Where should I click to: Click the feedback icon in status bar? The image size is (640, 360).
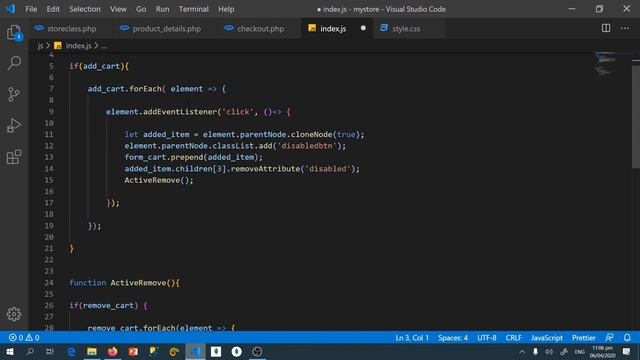pos(609,338)
